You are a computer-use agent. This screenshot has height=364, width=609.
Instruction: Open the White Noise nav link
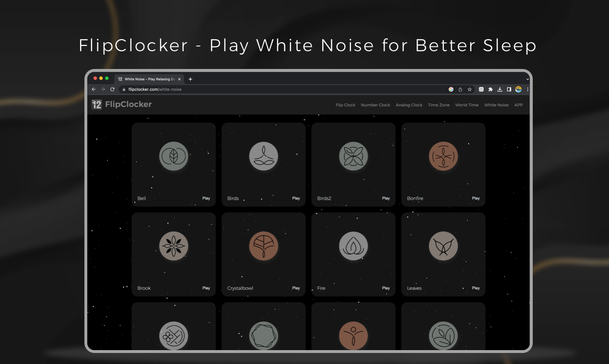click(x=496, y=105)
